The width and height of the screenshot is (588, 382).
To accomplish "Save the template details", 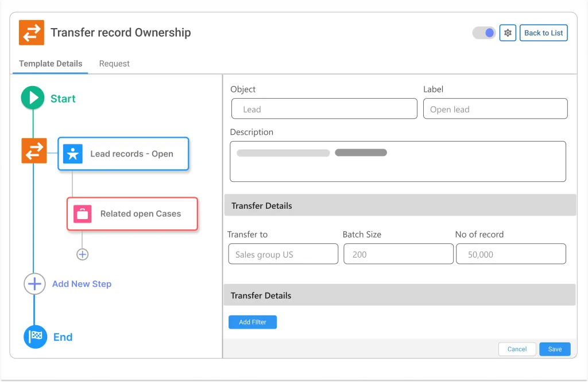I will [x=554, y=349].
